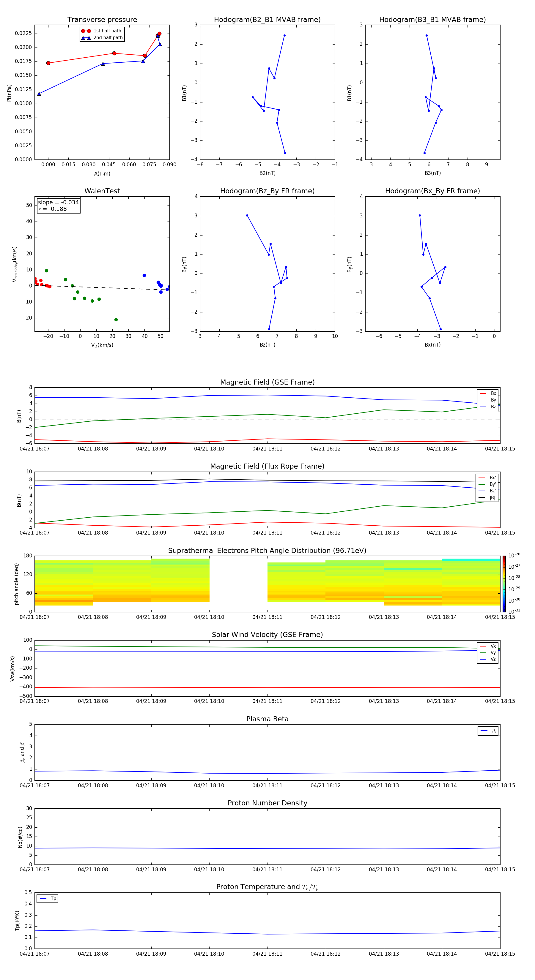Viewport: 535px width, 980px height.
Task: Click the 'Magnetic Field (Flux Rope Frame)' title
Action: [x=267, y=466]
